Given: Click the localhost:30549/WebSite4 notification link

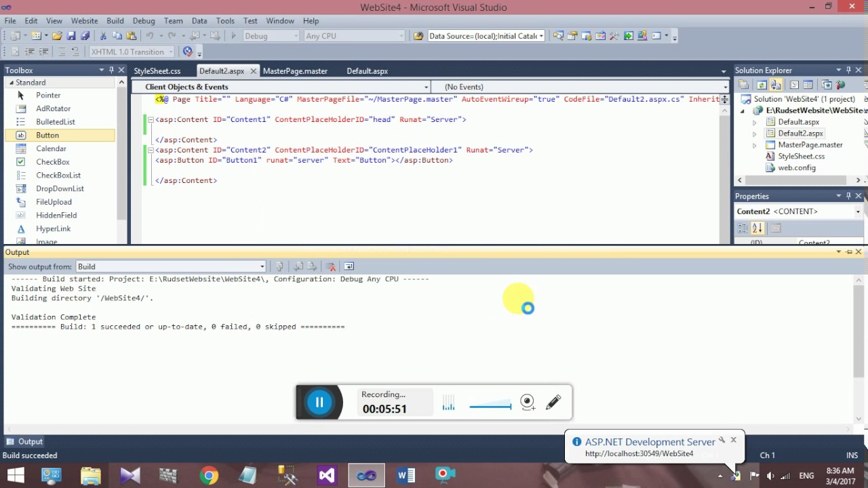Looking at the screenshot, I should 639,453.
